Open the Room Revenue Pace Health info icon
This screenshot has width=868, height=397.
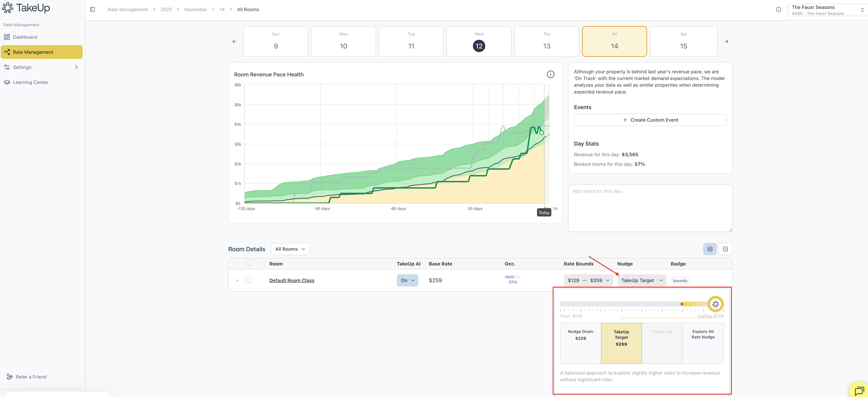[550, 75]
